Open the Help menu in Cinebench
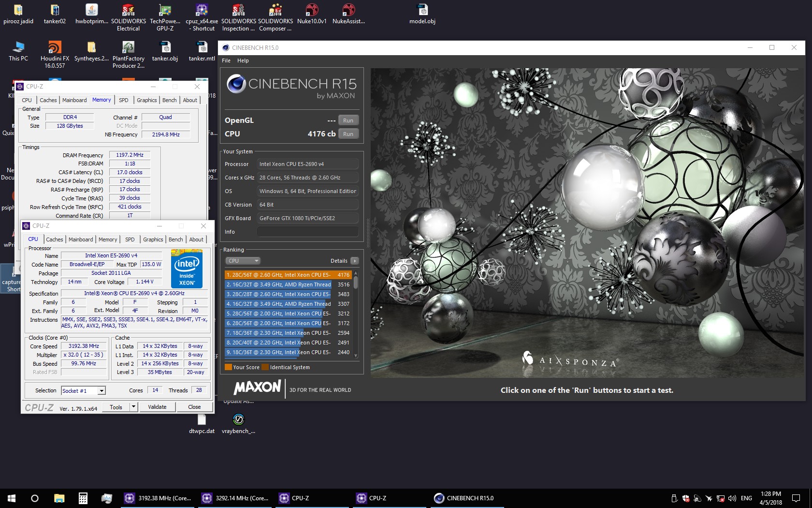Image resolution: width=812 pixels, height=508 pixels. click(x=243, y=60)
